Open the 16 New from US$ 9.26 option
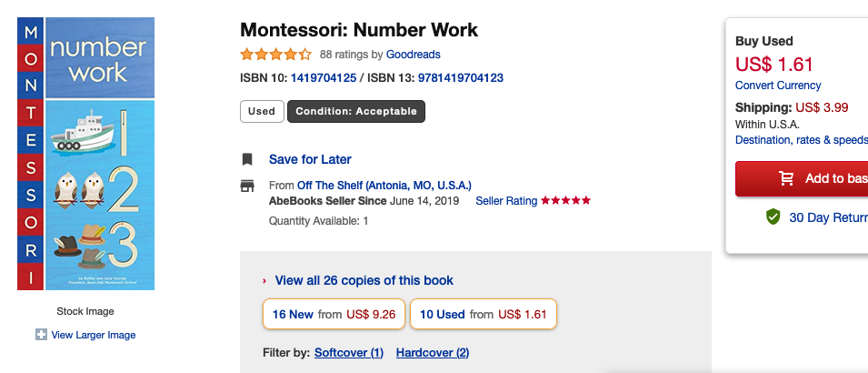The height and width of the screenshot is (373, 868). click(x=334, y=314)
